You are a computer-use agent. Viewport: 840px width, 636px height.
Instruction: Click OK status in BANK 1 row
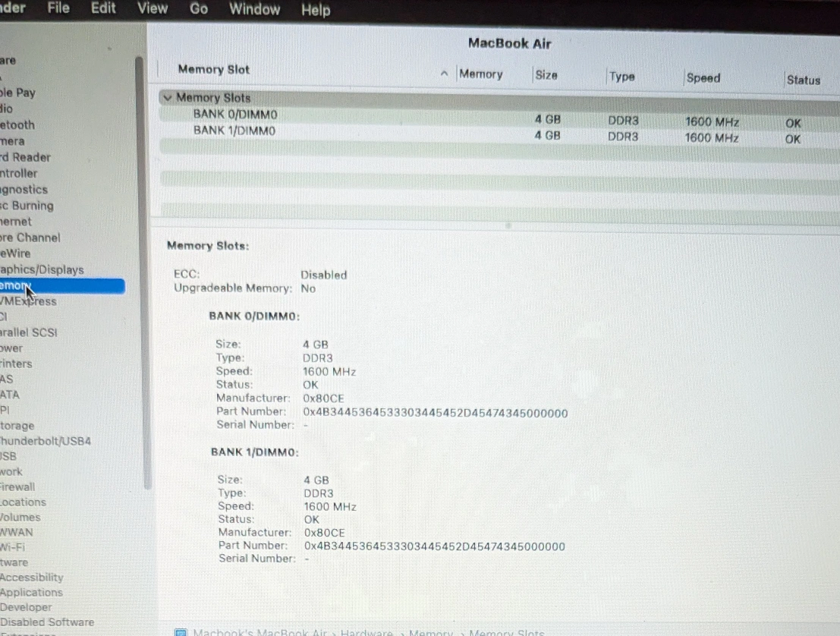point(793,140)
